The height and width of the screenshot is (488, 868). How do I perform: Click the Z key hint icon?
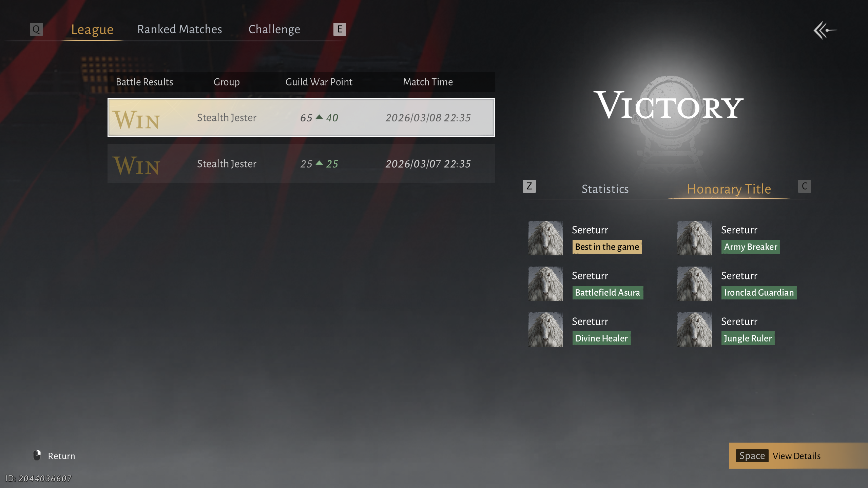(529, 186)
